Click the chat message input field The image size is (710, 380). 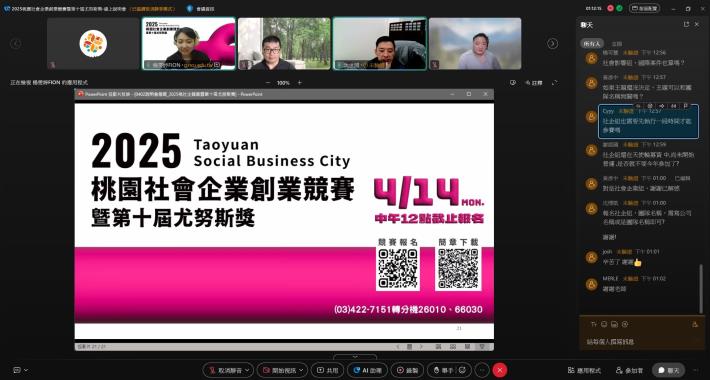642,341
